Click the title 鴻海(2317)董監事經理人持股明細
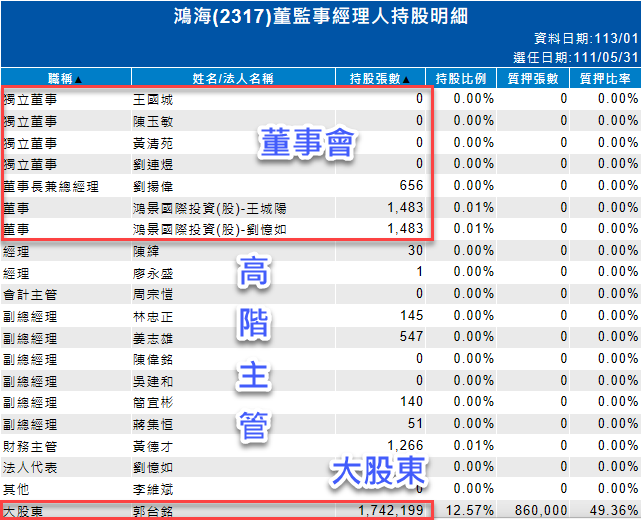641x520 pixels. (x=320, y=16)
